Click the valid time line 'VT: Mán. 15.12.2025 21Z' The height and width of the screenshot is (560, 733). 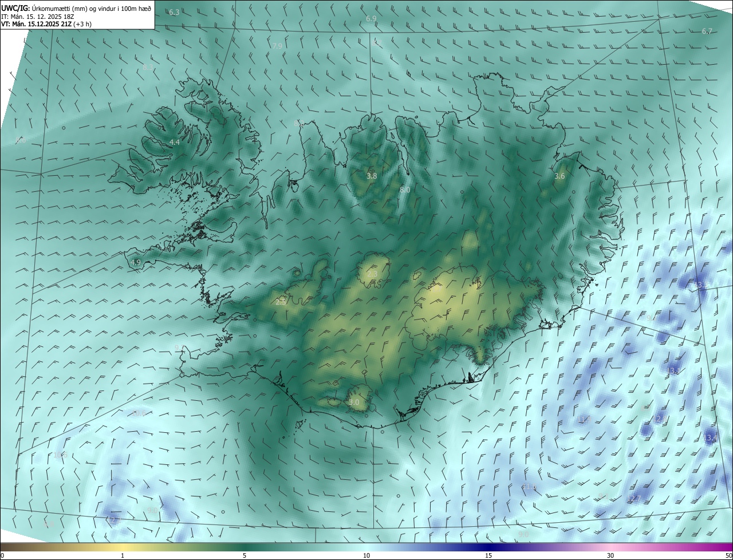37,24
